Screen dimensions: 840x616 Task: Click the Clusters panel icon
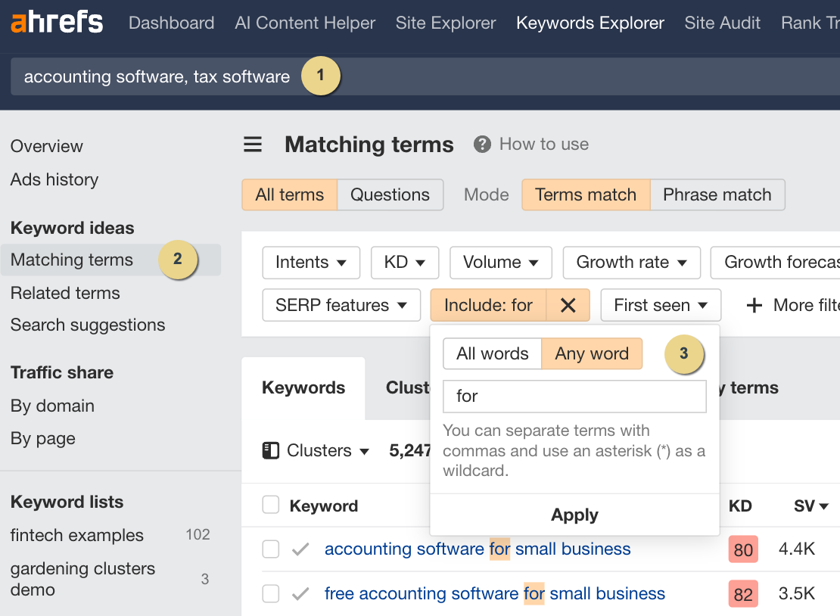(x=270, y=450)
